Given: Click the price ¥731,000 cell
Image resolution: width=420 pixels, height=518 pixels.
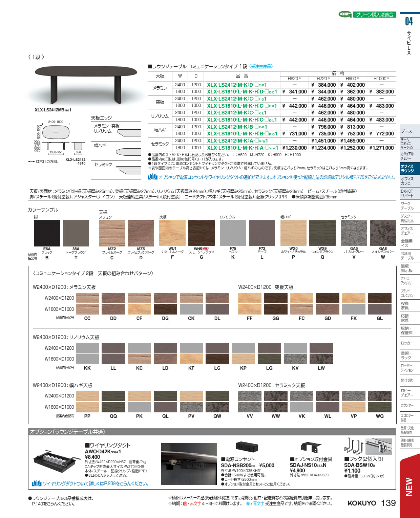Looking at the screenshot, I should 294,134.
